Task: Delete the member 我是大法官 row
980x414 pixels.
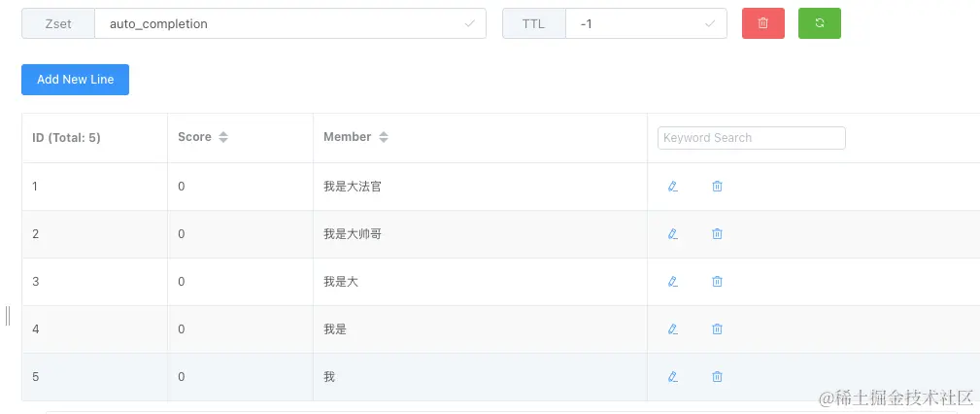Action: [x=717, y=187]
